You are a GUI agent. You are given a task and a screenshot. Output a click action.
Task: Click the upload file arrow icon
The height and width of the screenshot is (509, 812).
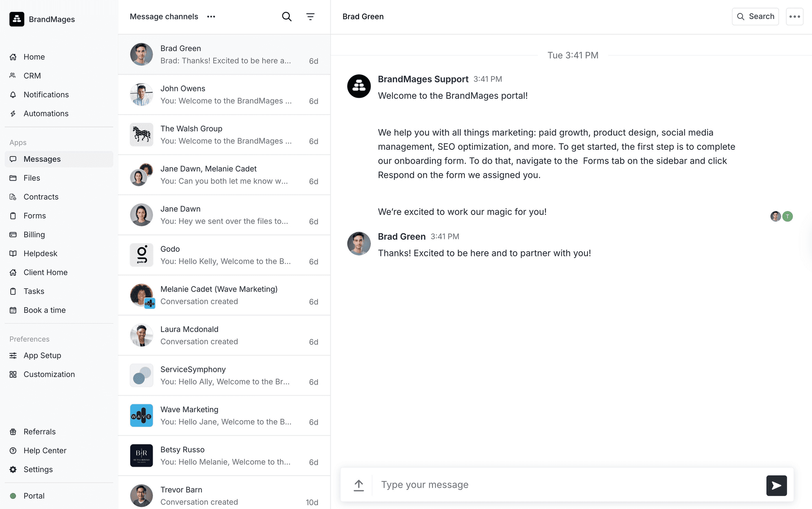[359, 485]
